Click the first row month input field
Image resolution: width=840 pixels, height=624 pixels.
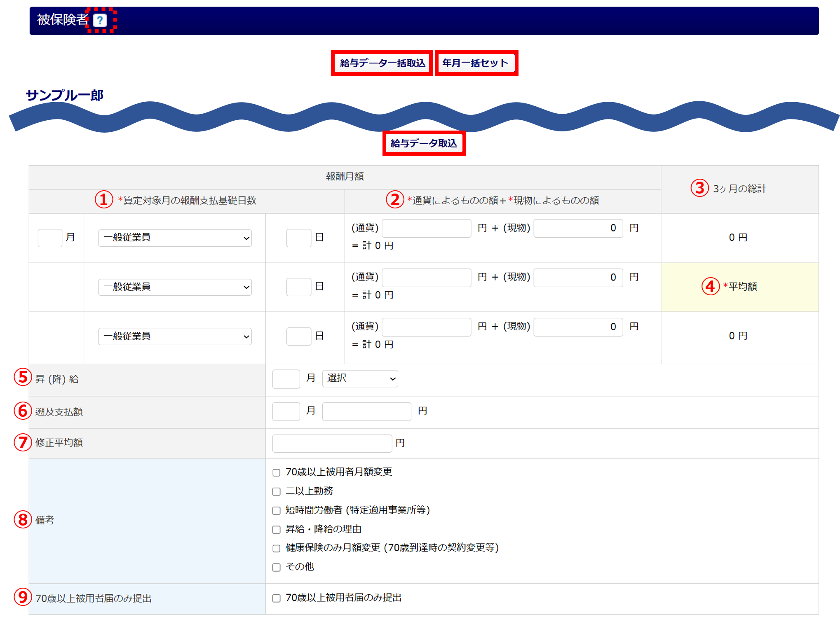pyautogui.click(x=50, y=238)
